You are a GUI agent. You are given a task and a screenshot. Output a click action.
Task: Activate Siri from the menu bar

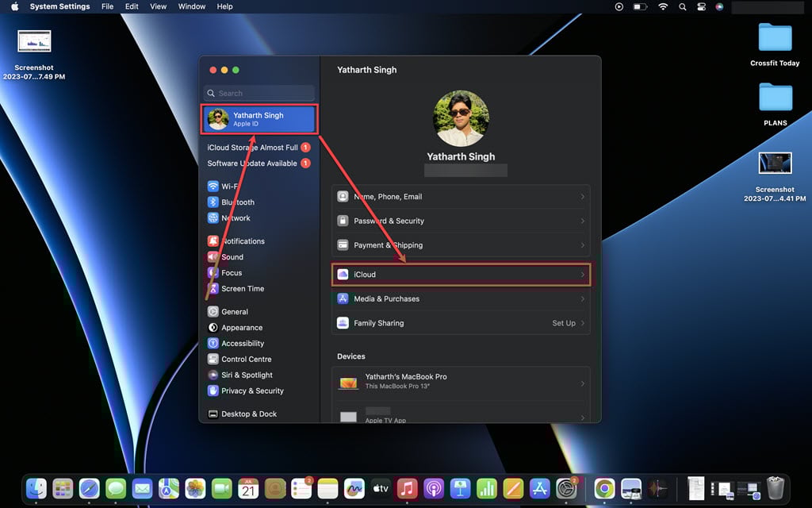pyautogui.click(x=719, y=6)
